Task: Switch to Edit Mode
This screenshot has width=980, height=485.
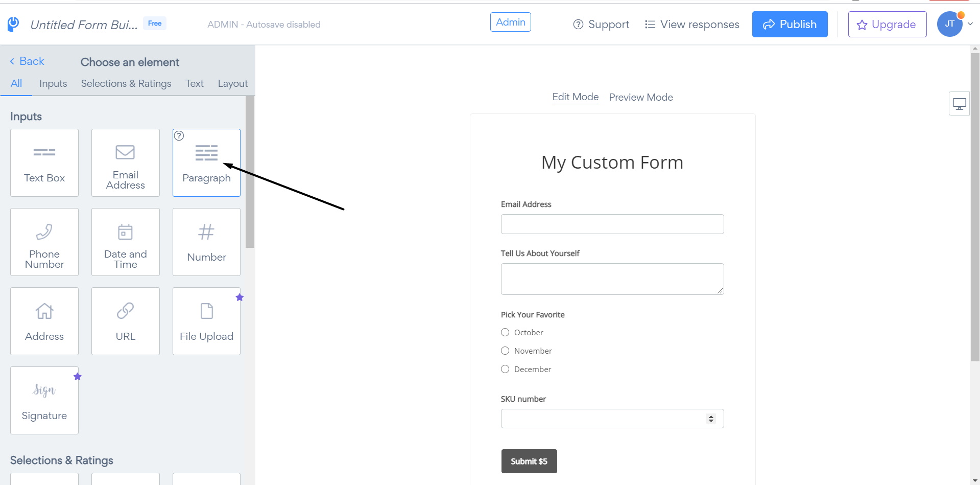Action: coord(576,97)
